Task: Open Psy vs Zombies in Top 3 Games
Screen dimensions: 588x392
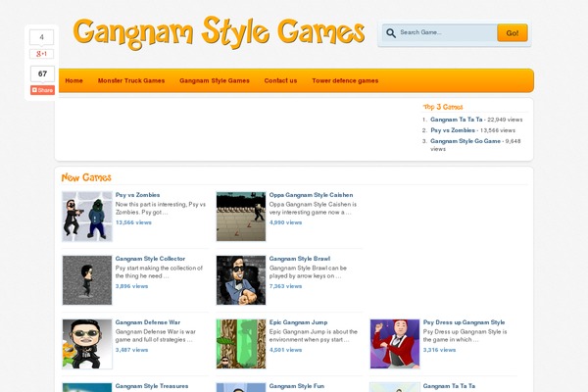Action: (x=453, y=130)
